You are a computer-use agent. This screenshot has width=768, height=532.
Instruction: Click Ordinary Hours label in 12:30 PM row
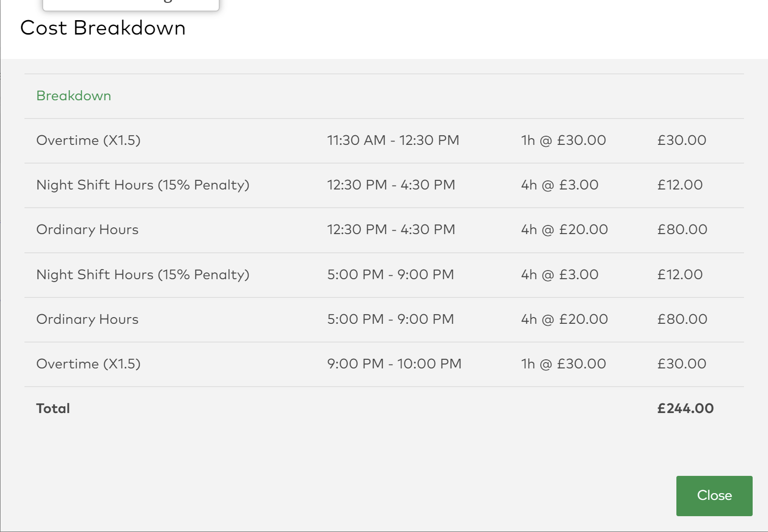pyautogui.click(x=87, y=229)
